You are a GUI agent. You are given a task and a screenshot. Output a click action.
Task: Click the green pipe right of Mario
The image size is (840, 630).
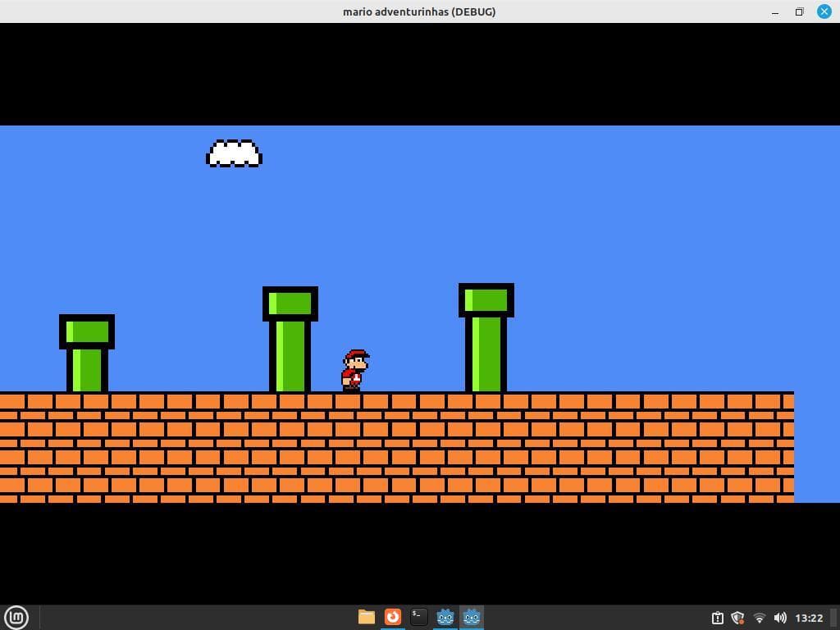[x=486, y=337]
